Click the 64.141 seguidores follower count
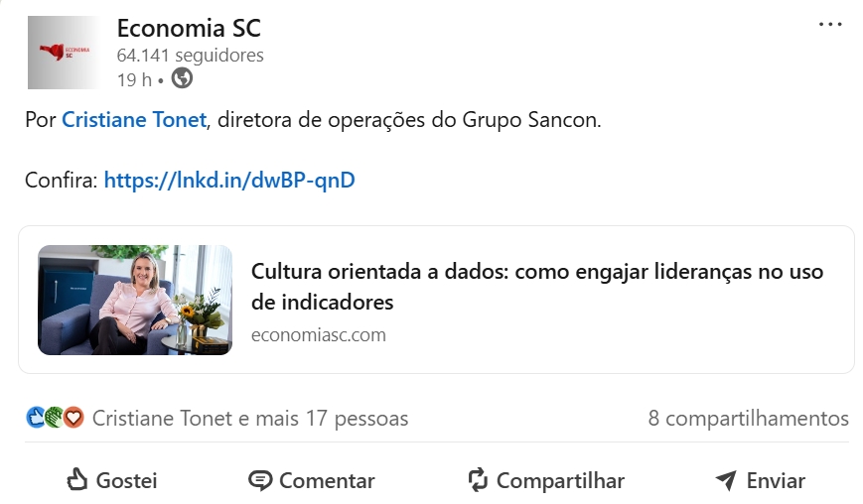The height and width of the screenshot is (504, 863). 190,56
